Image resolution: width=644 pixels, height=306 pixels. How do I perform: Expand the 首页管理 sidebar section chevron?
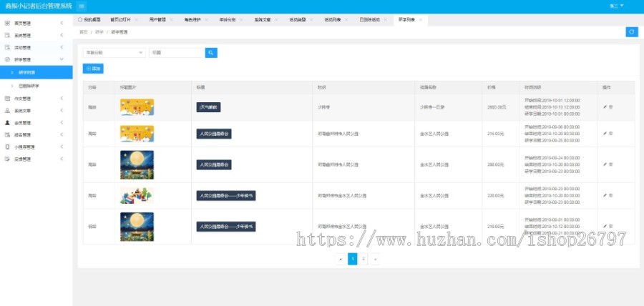coord(62,24)
